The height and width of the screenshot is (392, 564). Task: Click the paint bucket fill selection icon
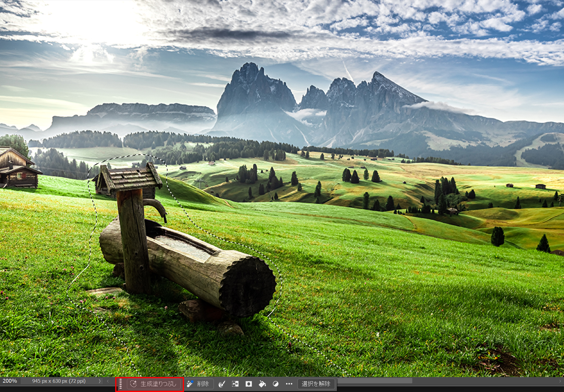click(x=262, y=384)
